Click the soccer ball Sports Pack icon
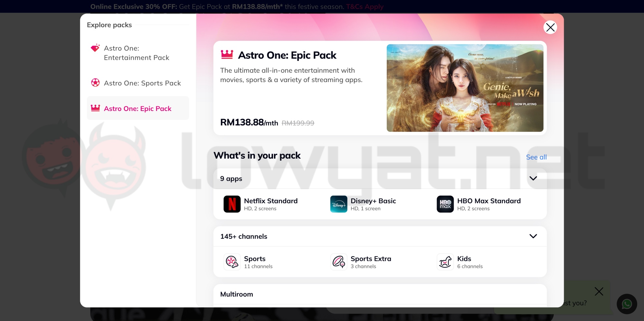The width and height of the screenshot is (644, 321). click(95, 83)
